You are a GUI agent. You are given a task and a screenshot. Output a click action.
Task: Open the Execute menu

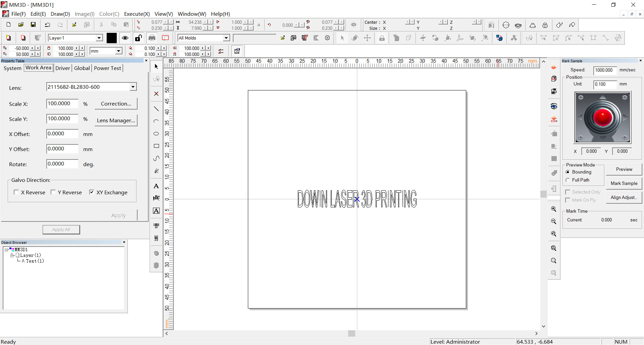[x=137, y=14]
